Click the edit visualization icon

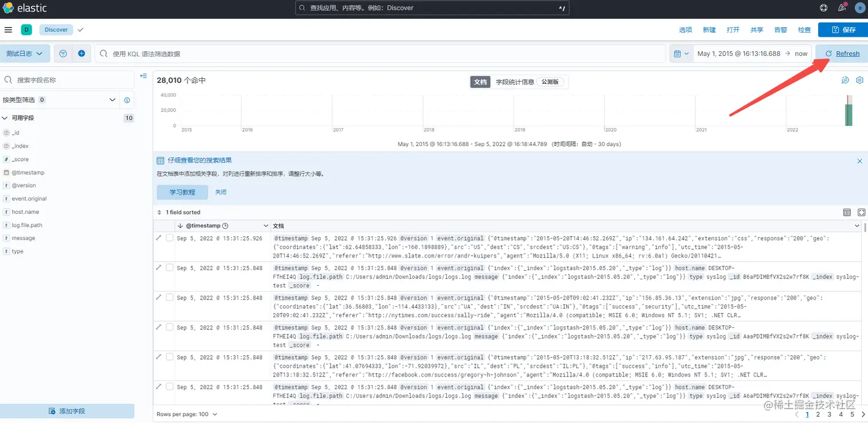coord(845,80)
